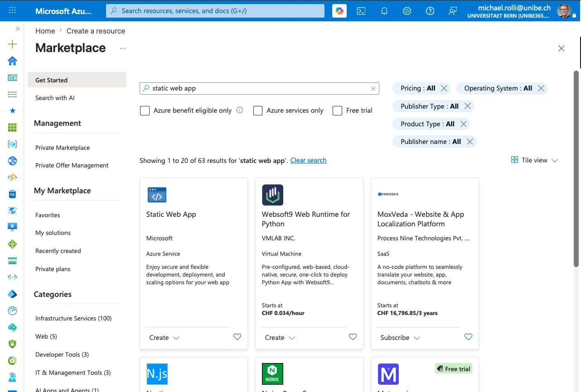Favorite the Websoft9 Web Runtime card
The image size is (581, 392).
click(353, 337)
